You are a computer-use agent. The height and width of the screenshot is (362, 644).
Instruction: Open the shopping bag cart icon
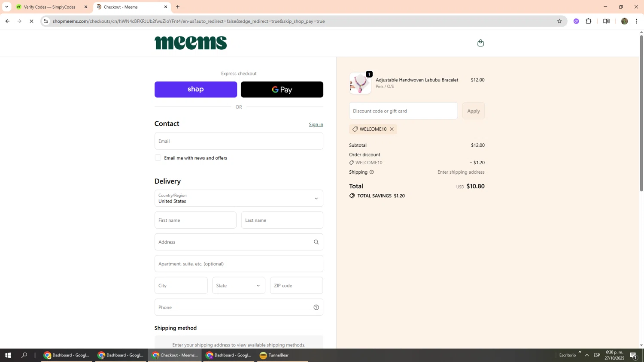tap(480, 43)
